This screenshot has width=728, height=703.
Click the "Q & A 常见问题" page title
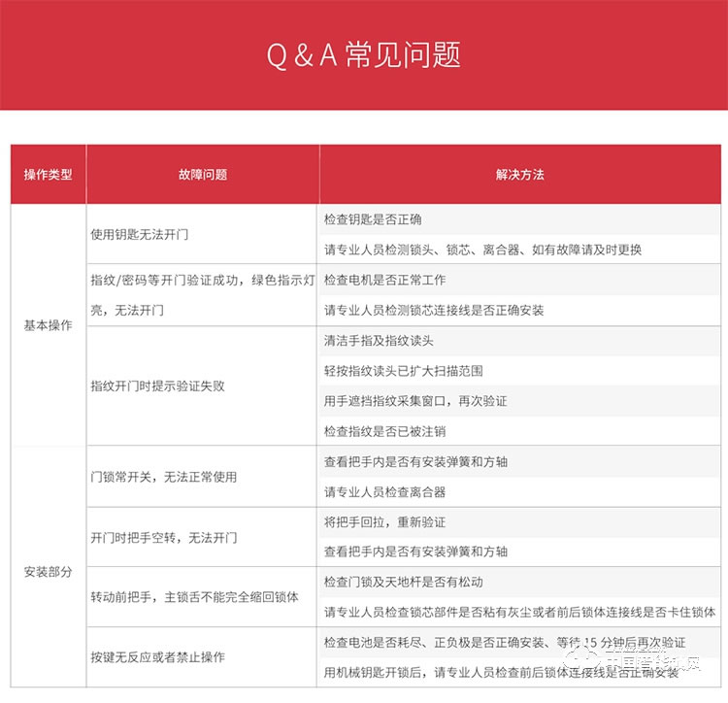click(363, 54)
